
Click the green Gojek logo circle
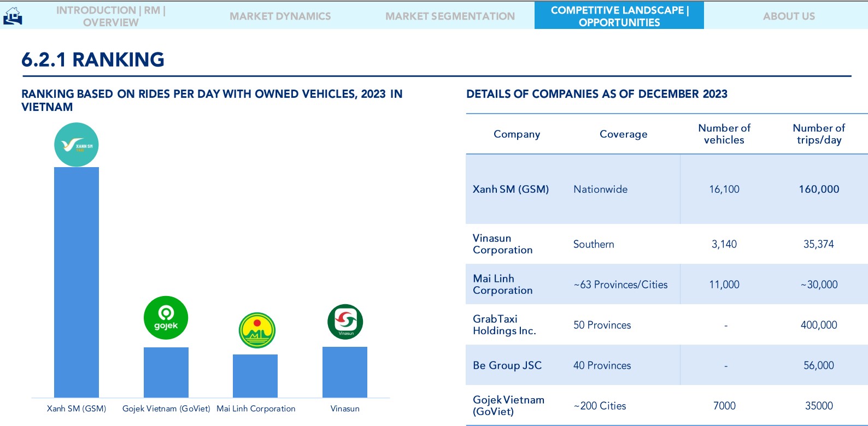pos(166,318)
